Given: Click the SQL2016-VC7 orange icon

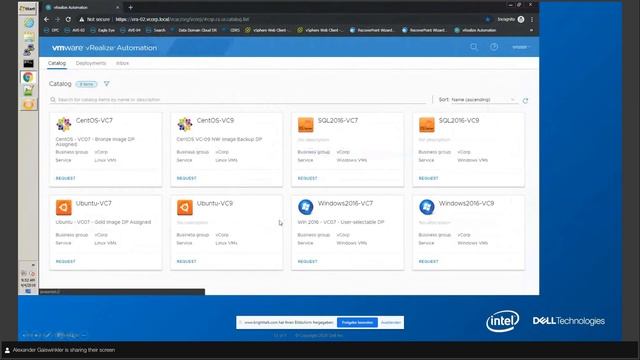Looking at the screenshot, I should point(305,124).
